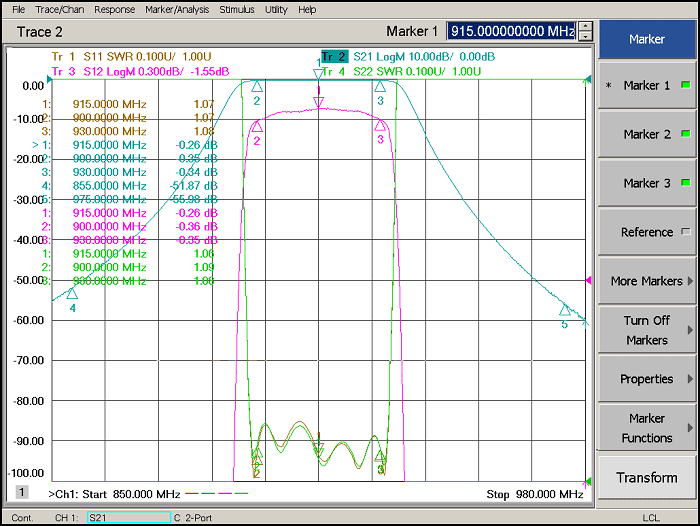Open the Stimulus menu
The width and height of the screenshot is (700, 526).
tap(237, 9)
